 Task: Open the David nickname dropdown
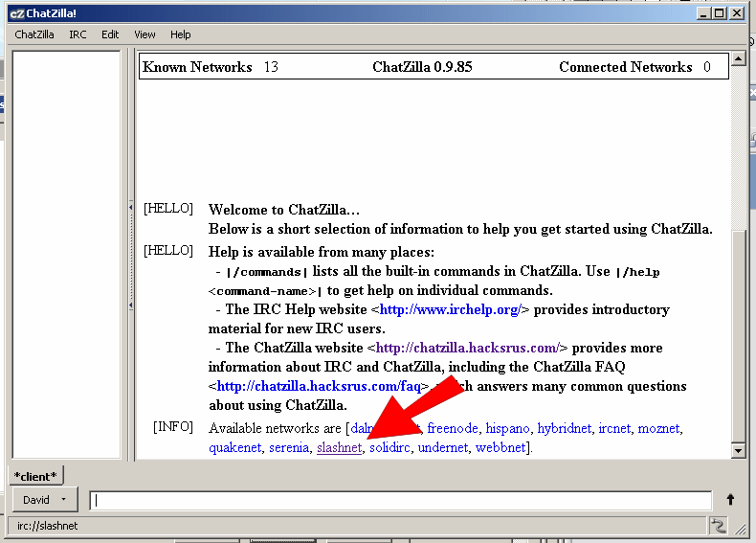44,500
